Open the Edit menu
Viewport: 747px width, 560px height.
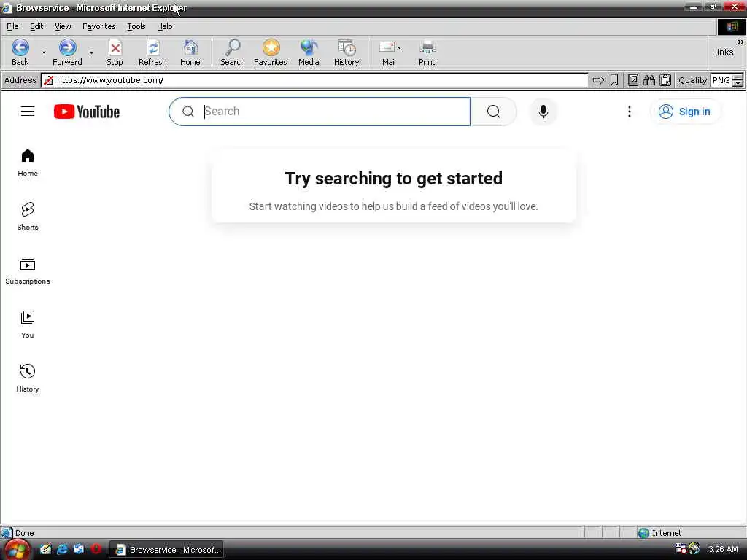pos(36,26)
